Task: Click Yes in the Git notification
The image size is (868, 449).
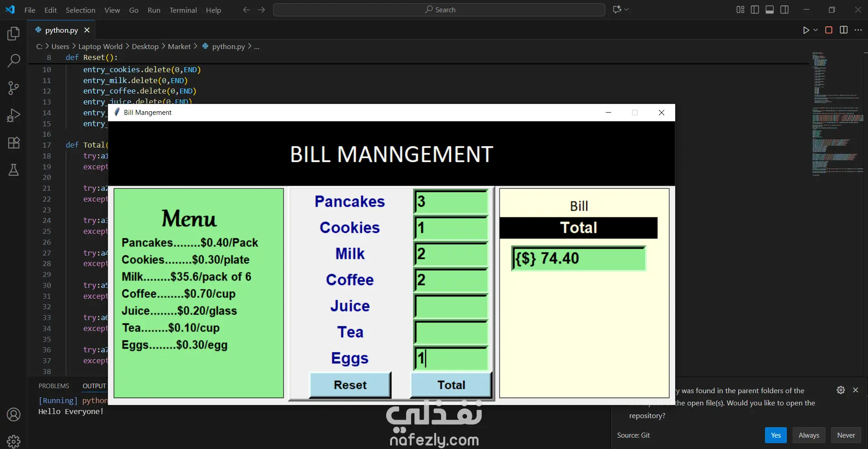Action: click(776, 435)
